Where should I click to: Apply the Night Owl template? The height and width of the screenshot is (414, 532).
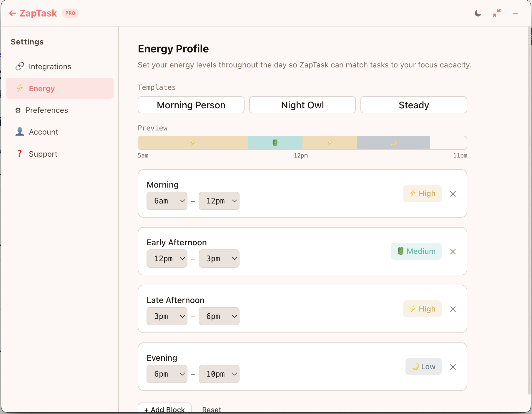[302, 105]
